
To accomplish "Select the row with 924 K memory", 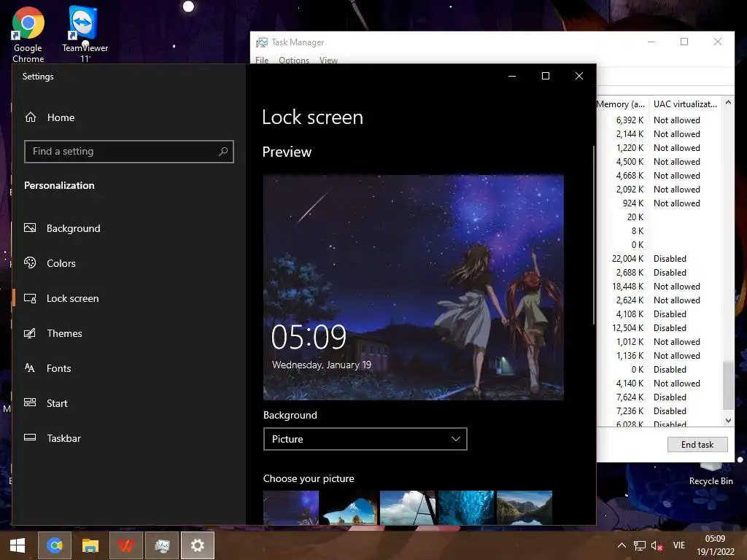I will pyautogui.click(x=659, y=203).
